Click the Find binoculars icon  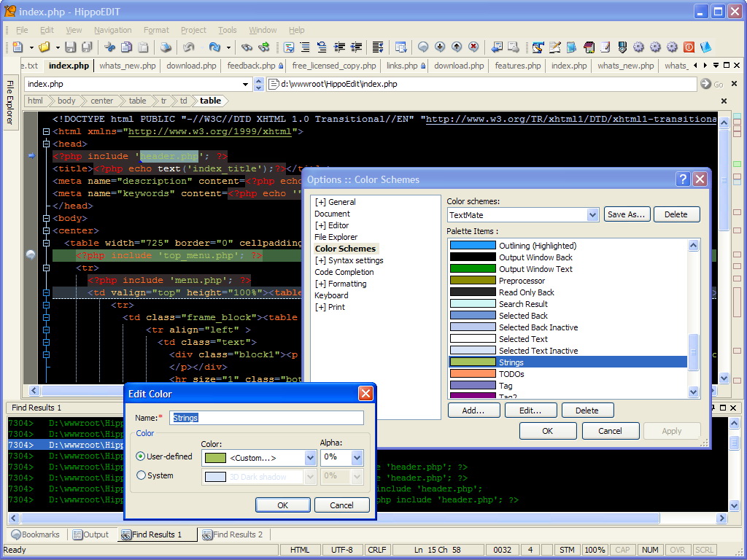247,47
